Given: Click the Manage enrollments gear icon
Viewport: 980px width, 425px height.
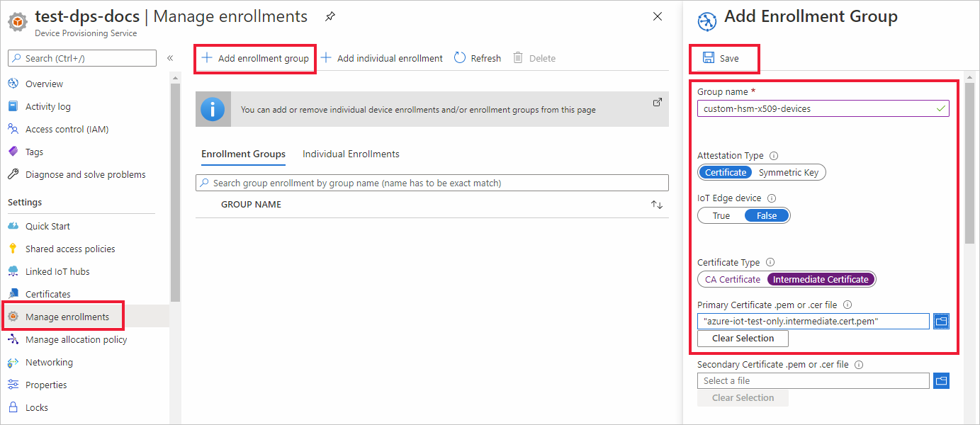Looking at the screenshot, I should [13, 317].
